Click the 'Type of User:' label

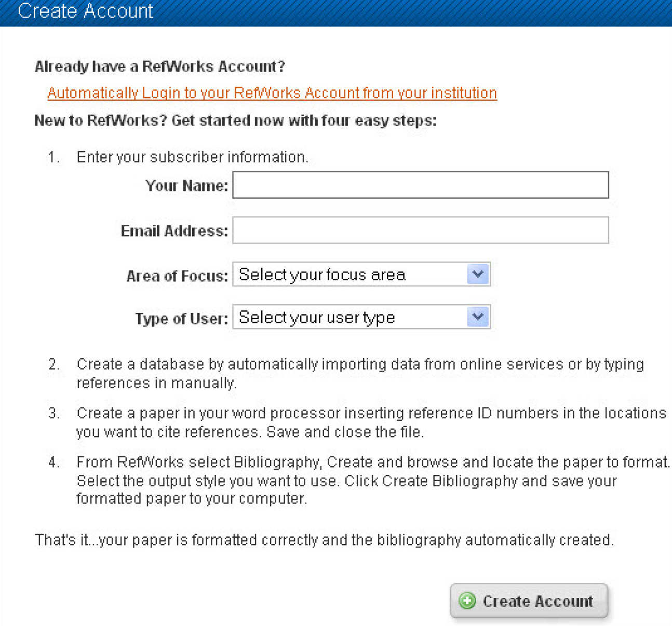click(x=181, y=318)
